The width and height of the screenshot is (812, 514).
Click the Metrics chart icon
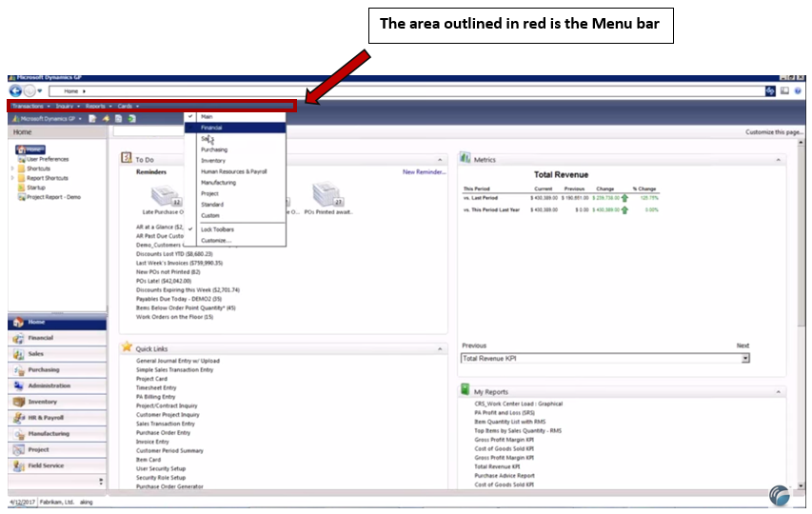pyautogui.click(x=465, y=158)
